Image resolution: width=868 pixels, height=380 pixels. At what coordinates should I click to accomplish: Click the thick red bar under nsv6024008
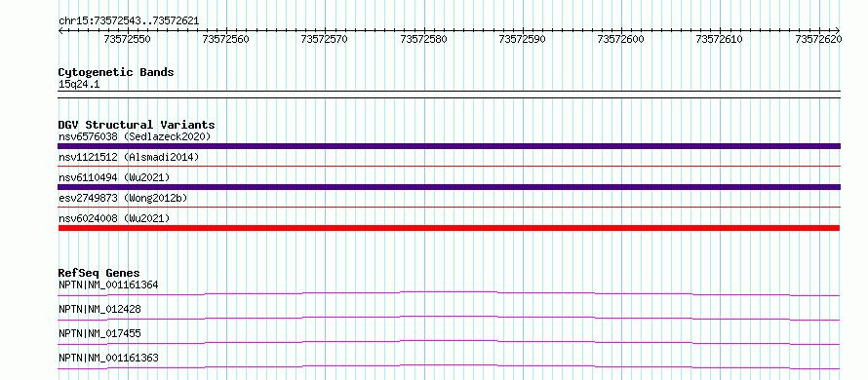click(449, 228)
